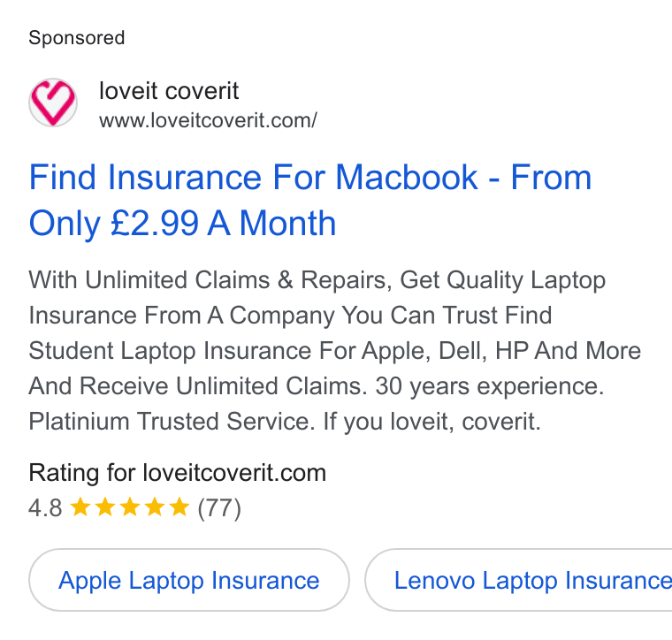
Task: Click the fourth yellow rating star
Action: tap(154, 507)
